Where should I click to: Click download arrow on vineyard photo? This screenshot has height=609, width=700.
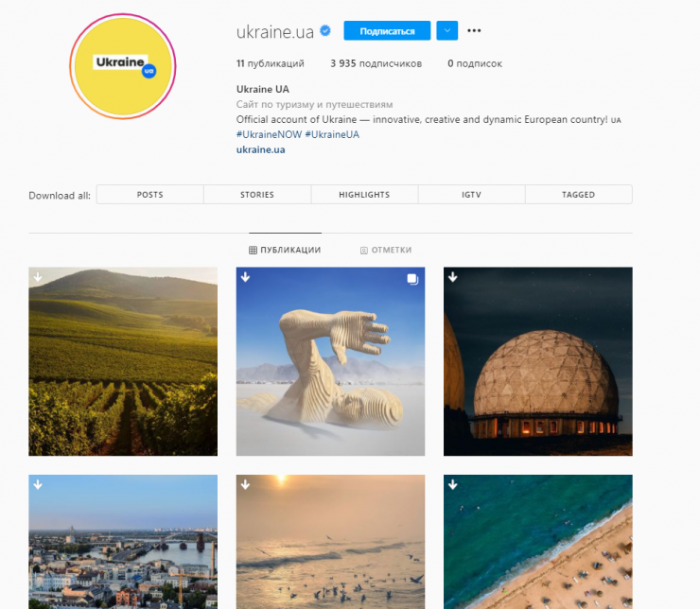pos(38,277)
